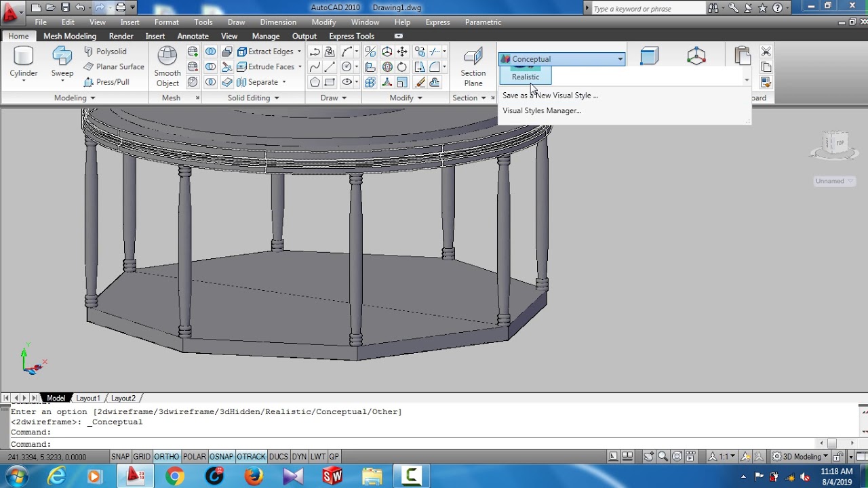Click the AutoCAD application menu logo
868x488 pixels.
coord(9,12)
